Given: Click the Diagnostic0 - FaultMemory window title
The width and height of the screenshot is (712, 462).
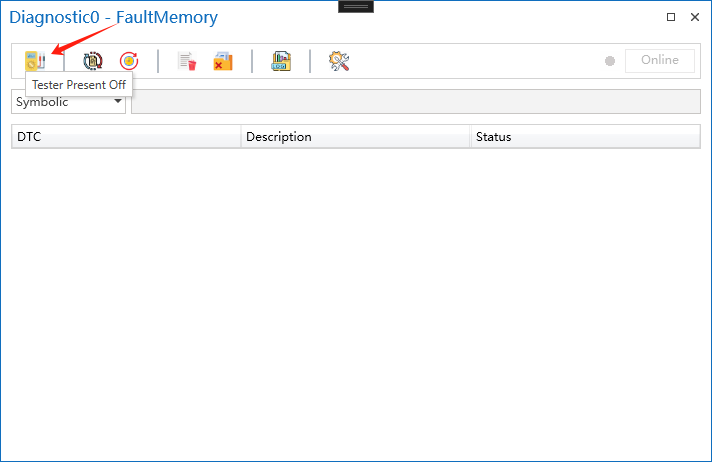Looking at the screenshot, I should click(113, 17).
